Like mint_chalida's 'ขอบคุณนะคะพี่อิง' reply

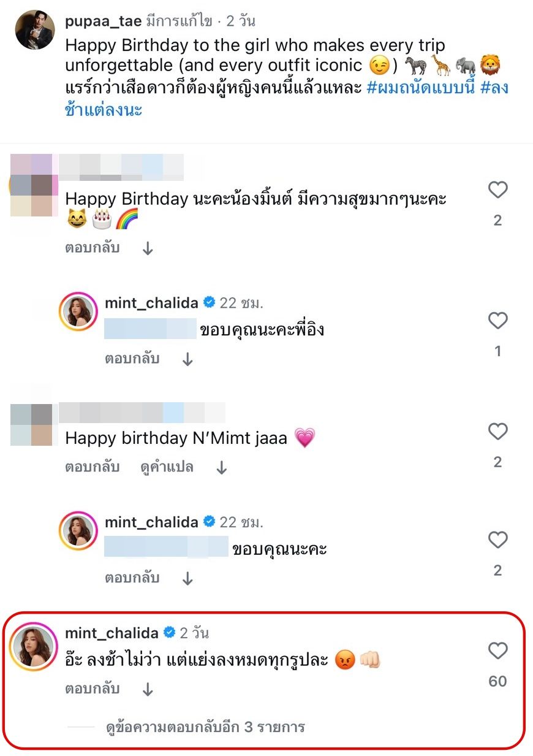pyautogui.click(x=497, y=321)
